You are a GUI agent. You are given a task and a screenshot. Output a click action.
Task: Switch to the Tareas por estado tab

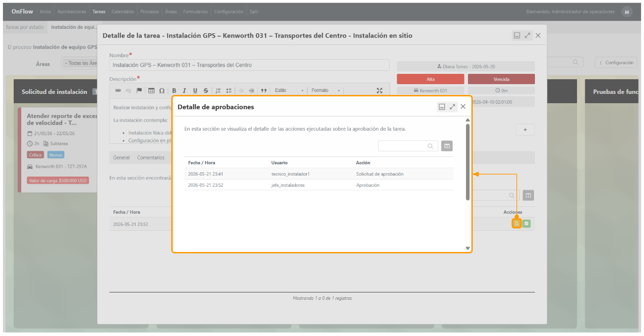pos(25,27)
